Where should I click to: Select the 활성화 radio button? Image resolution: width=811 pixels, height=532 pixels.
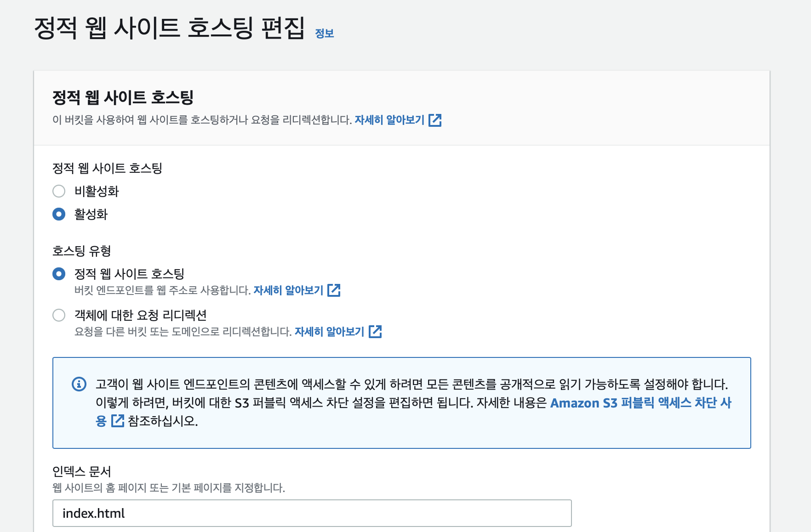pyautogui.click(x=59, y=214)
